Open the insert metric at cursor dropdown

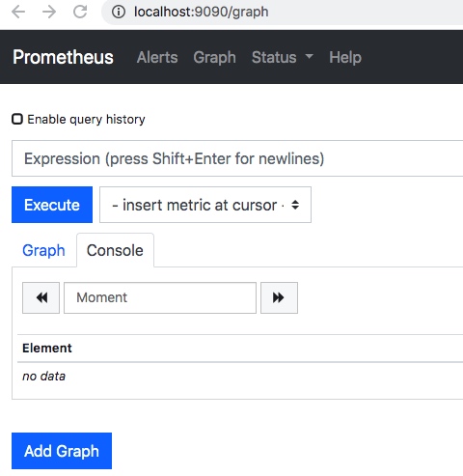coord(205,205)
